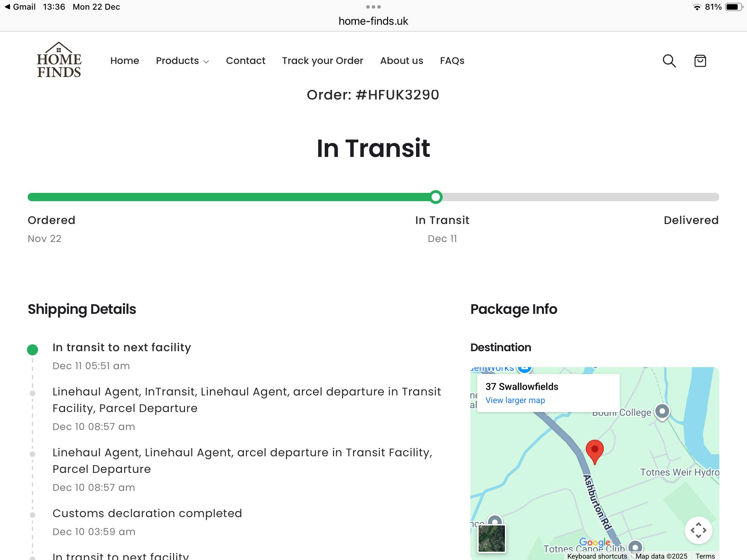Open map Keyboard shortcuts
This screenshot has width=747, height=560.
pos(597,556)
